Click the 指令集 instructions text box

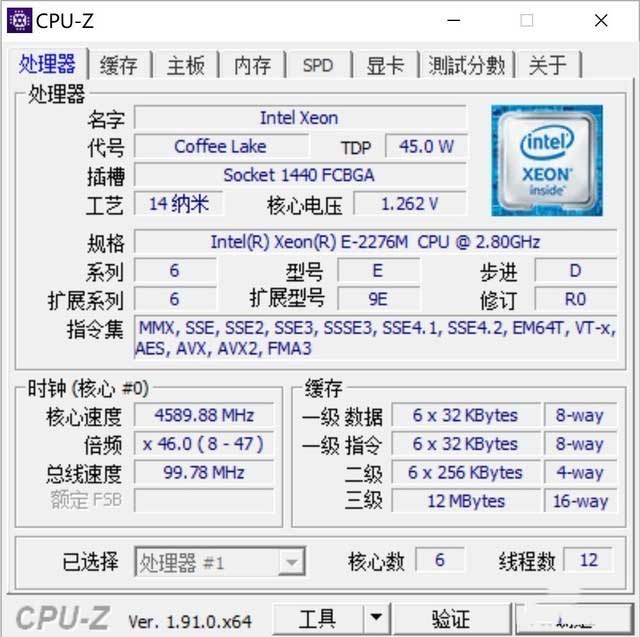point(376,338)
